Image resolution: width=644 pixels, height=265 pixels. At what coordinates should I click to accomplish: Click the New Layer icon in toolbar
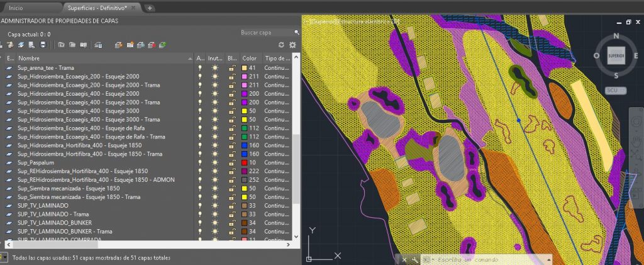tap(118, 45)
